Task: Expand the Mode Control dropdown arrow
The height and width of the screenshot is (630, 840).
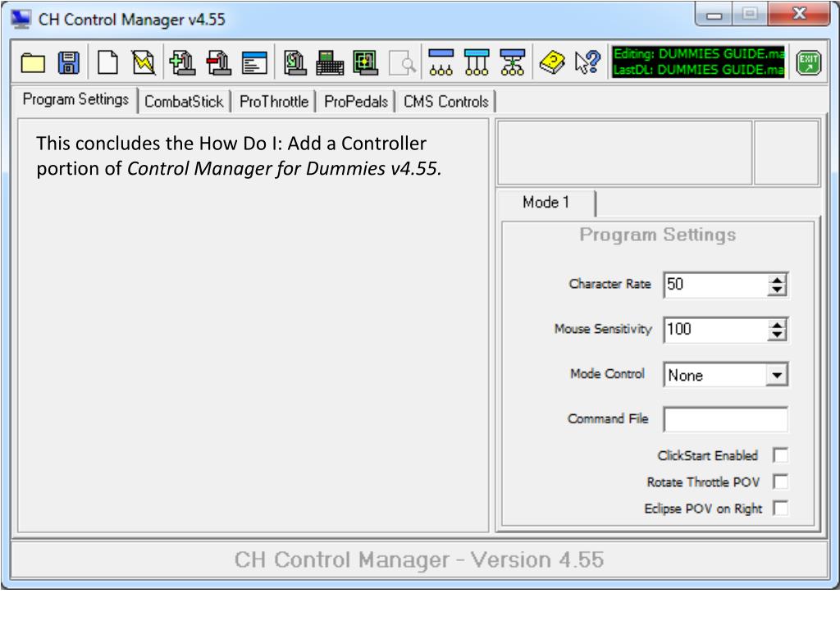Action: click(777, 375)
